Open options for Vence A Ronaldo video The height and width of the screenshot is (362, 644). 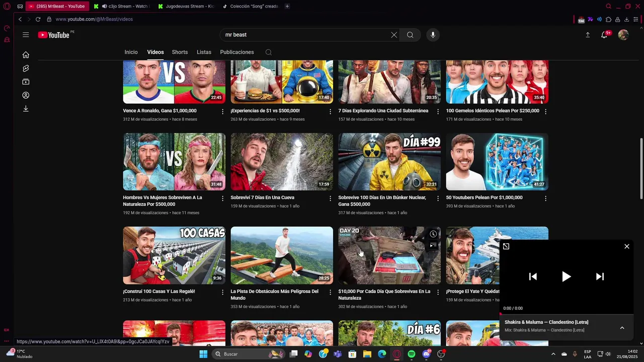click(222, 112)
